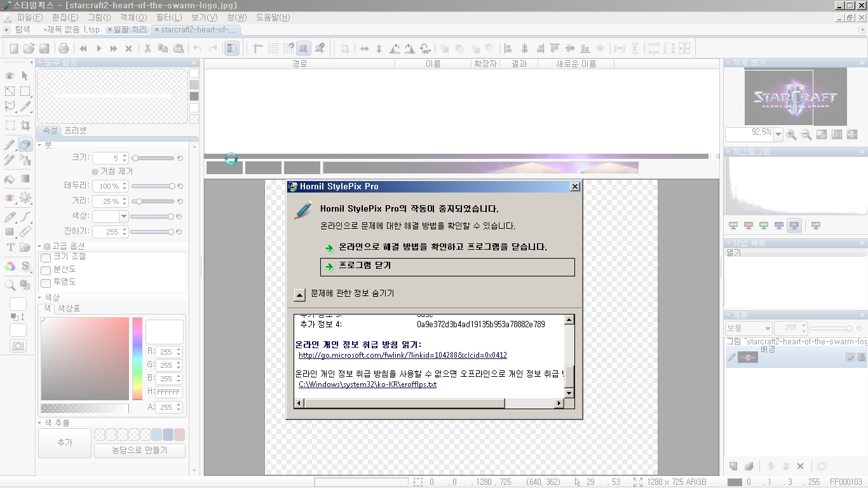
Task: Click 온라인으로 해결 방법을 확인하고 프로그램을 닫습니다
Action: [442, 247]
